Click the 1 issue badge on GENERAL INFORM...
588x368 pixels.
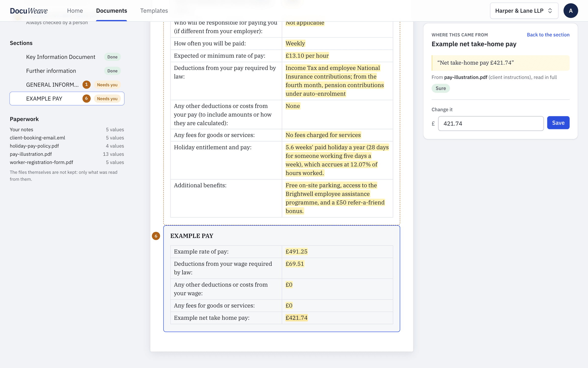86,85
